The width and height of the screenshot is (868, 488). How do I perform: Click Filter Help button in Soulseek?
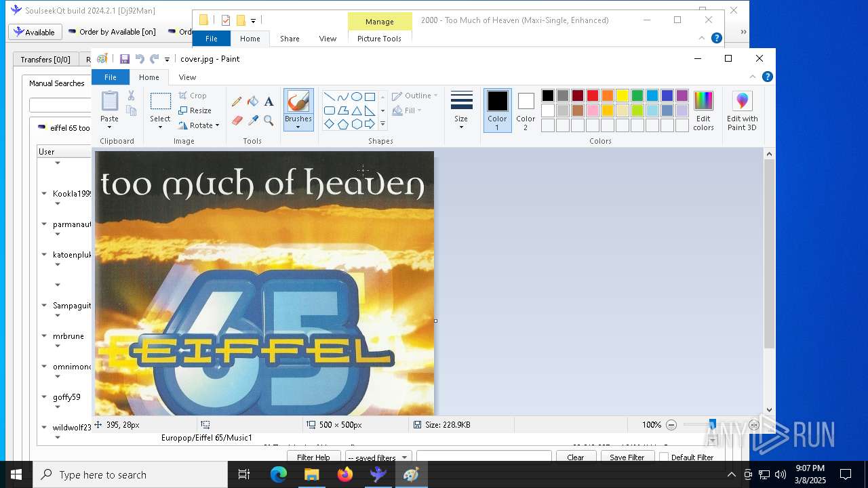click(x=313, y=457)
